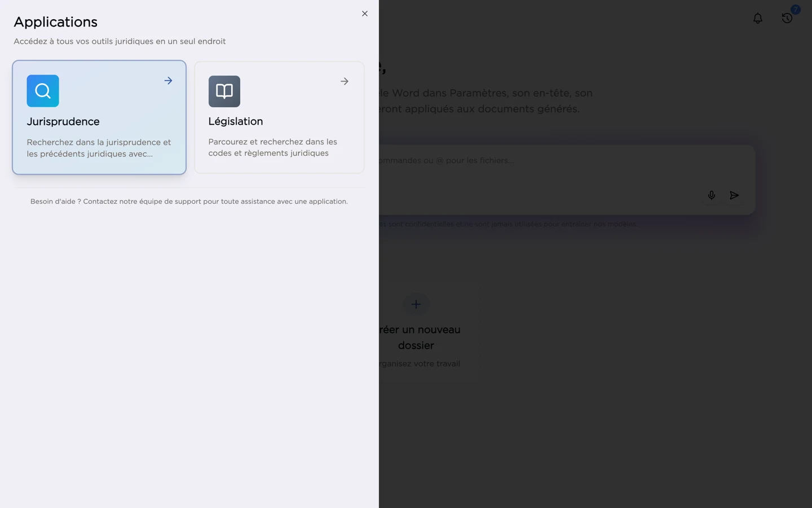Select the Jurisprudence card title
The image size is (812, 508).
pyautogui.click(x=63, y=121)
